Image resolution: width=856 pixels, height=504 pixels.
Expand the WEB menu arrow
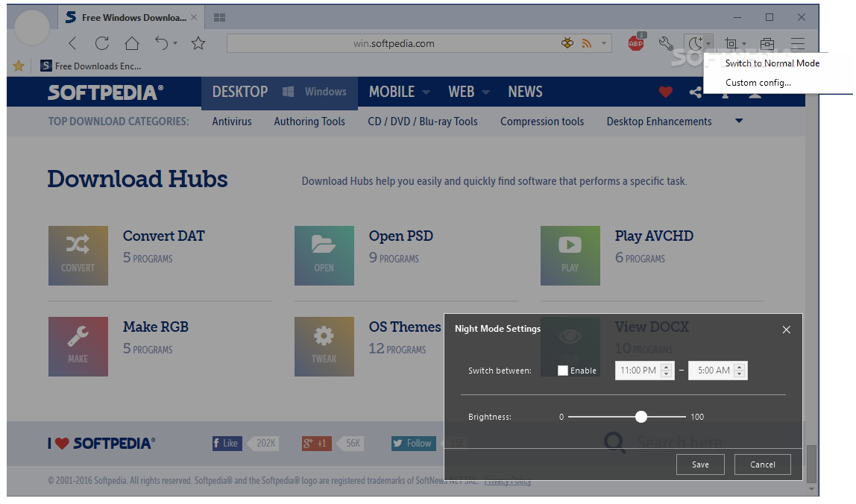(485, 92)
